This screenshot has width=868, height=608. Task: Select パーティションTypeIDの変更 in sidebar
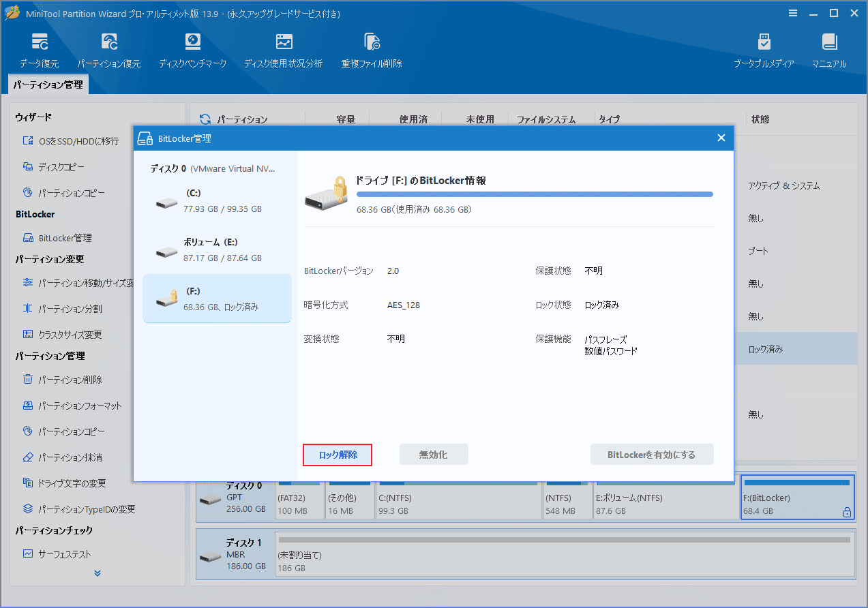[79, 509]
